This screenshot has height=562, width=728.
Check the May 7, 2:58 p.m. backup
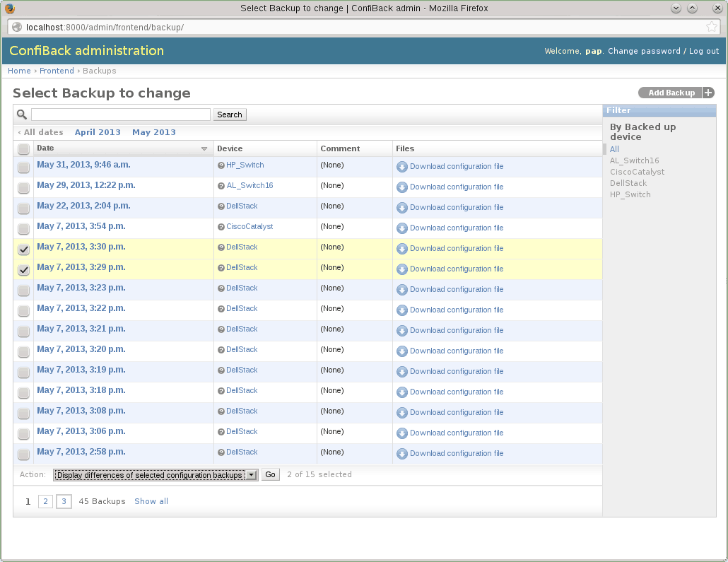23,454
